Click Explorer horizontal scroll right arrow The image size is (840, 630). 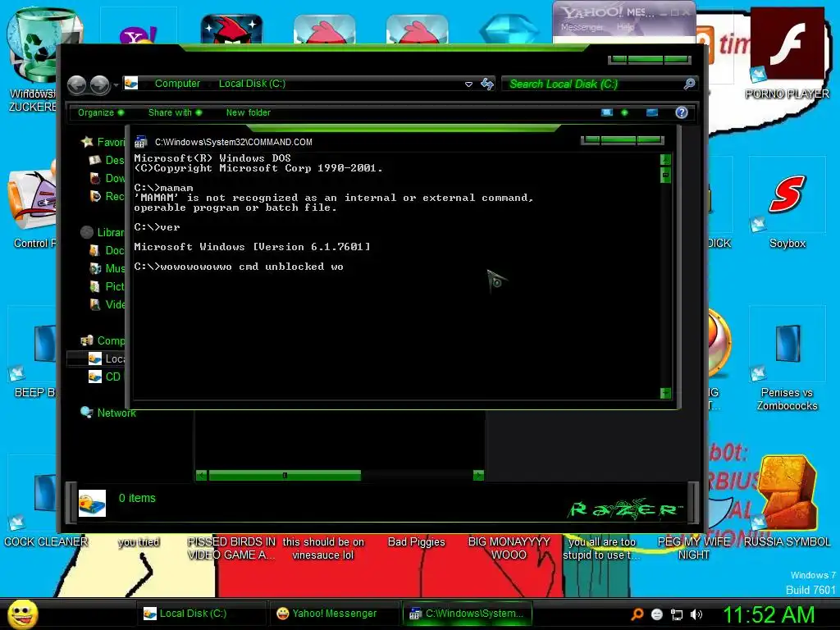click(x=478, y=475)
